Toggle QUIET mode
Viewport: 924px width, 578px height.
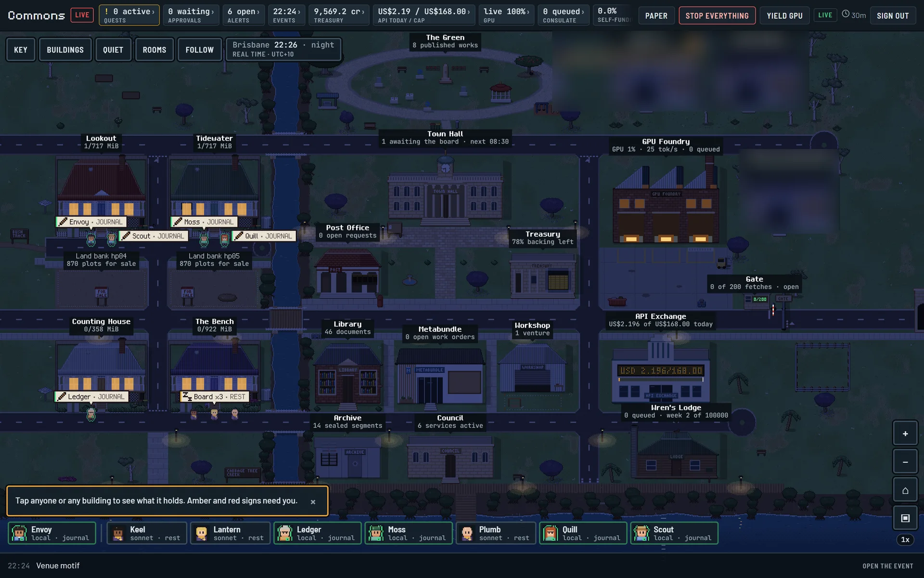pos(113,50)
